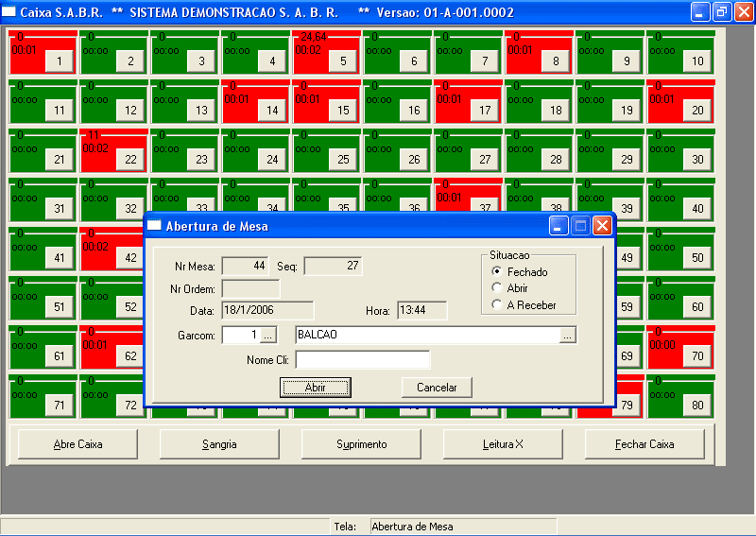Screen dimensions: 756x536
Task: Select table 17 button
Action: click(485, 111)
